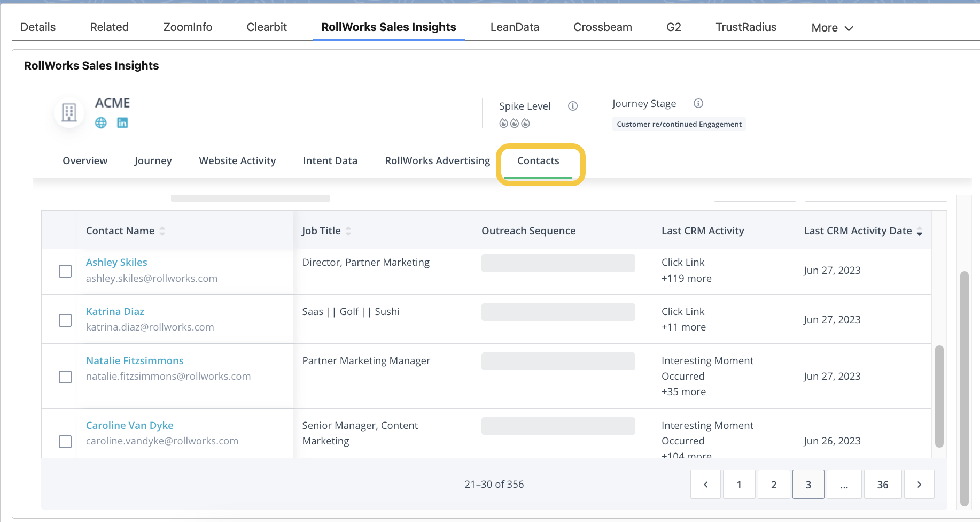
Task: Click the Spike Level info icon
Action: 572,106
